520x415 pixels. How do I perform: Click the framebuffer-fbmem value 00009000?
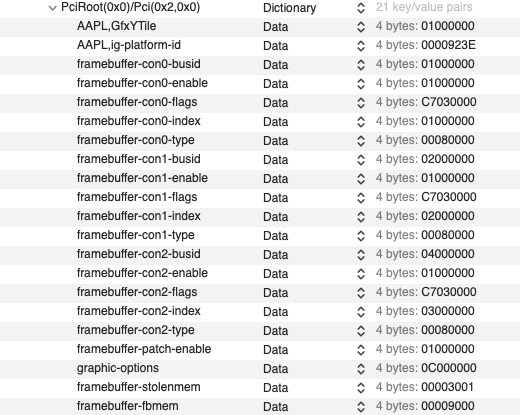click(x=448, y=406)
